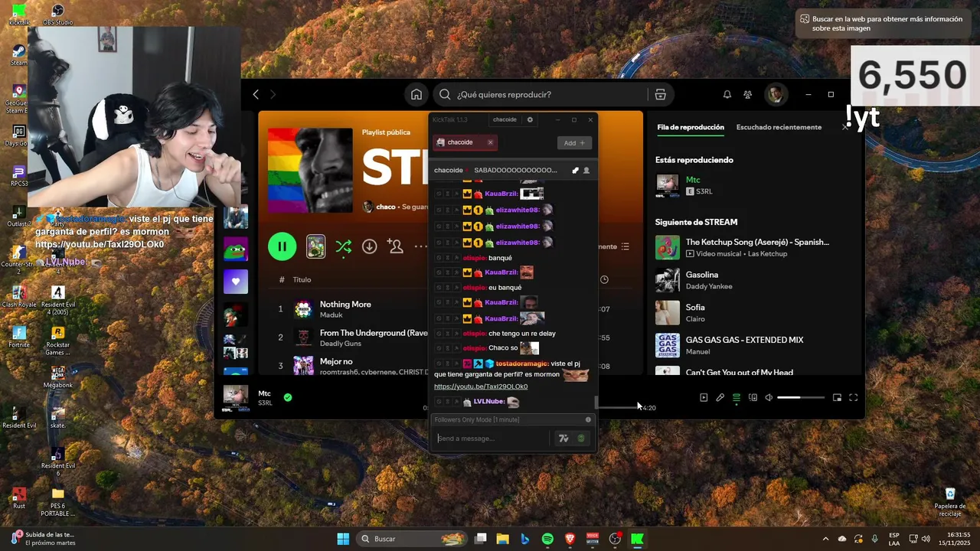Image resolution: width=980 pixels, height=551 pixels.
Task: Toggle the green saved checkmark for Mtc
Action: point(288,397)
